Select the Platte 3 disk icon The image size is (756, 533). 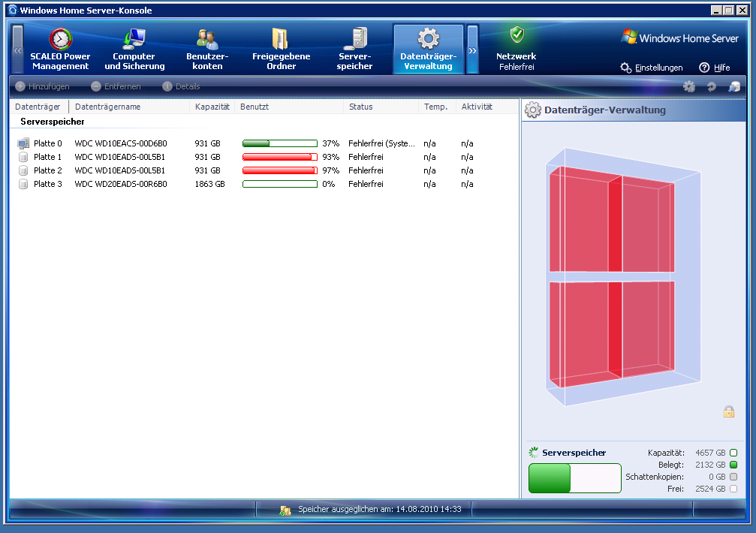23,184
